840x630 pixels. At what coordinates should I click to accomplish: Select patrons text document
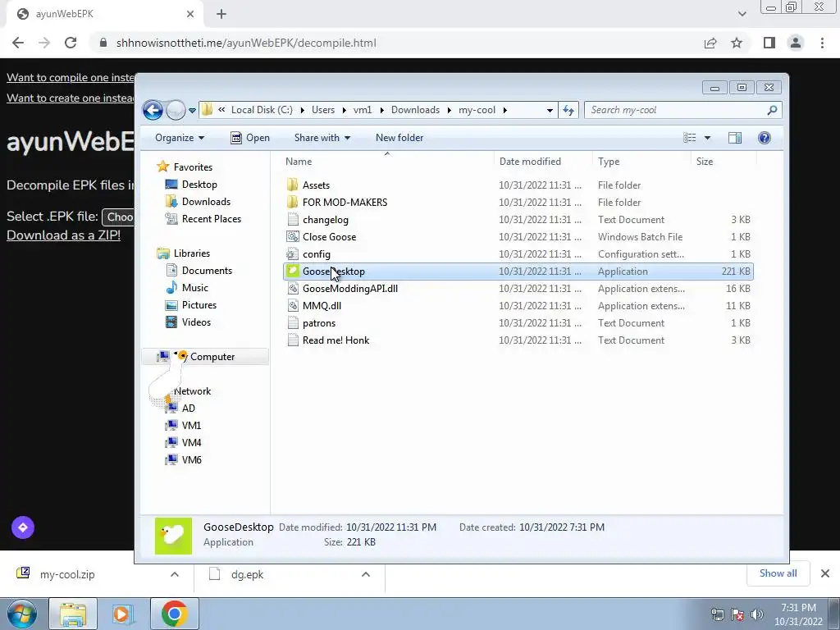pyautogui.click(x=518, y=323)
